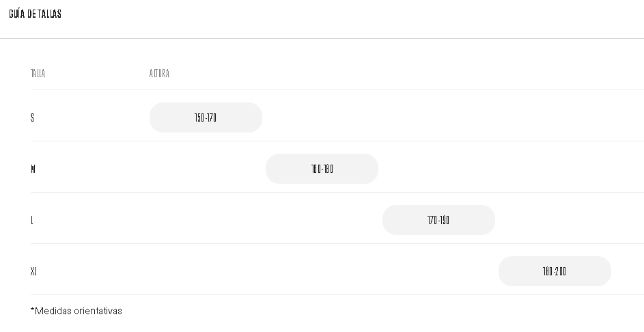
Task: Click the L size row label
Action: coord(32,220)
